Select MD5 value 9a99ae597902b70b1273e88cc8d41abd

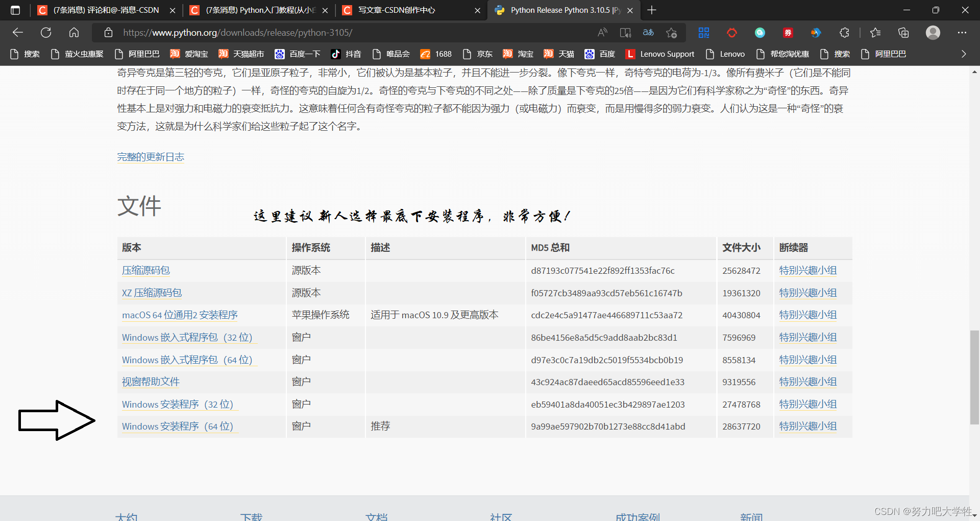(608, 427)
